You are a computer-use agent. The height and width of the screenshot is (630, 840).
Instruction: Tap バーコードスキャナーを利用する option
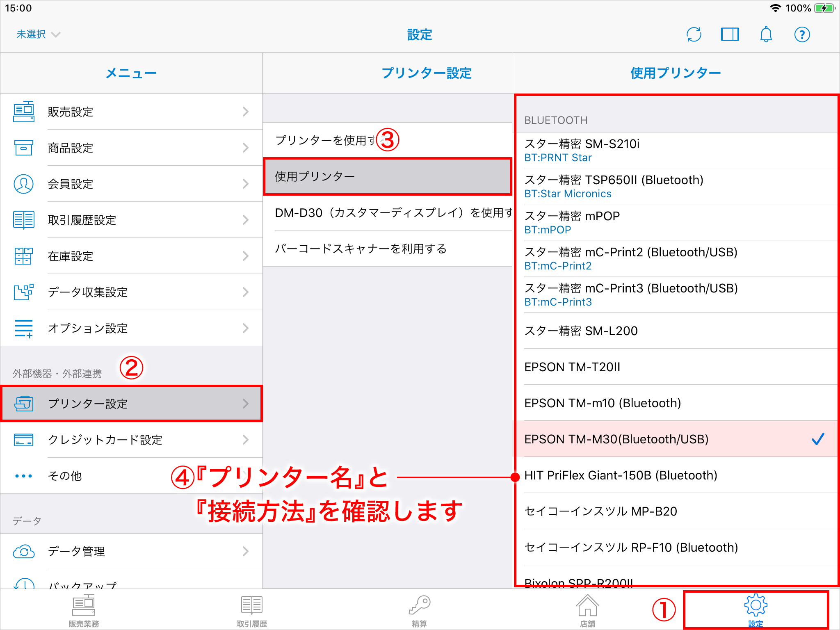click(x=387, y=249)
